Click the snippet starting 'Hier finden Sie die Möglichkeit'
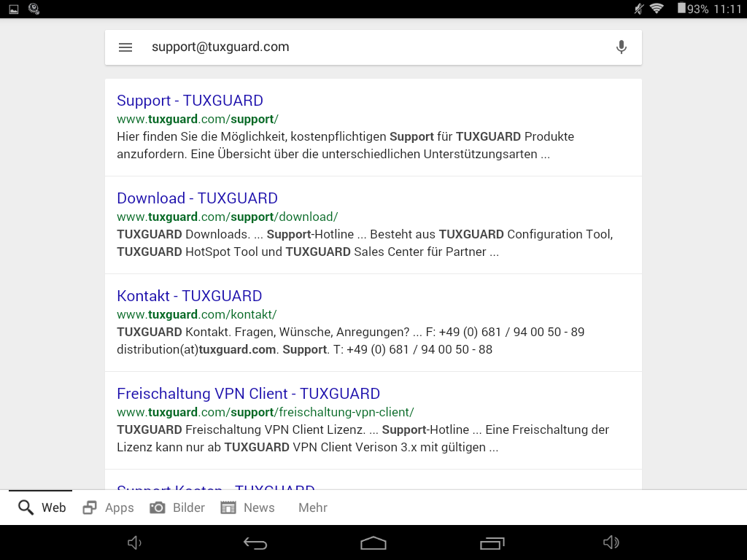747x560 pixels. 345,145
